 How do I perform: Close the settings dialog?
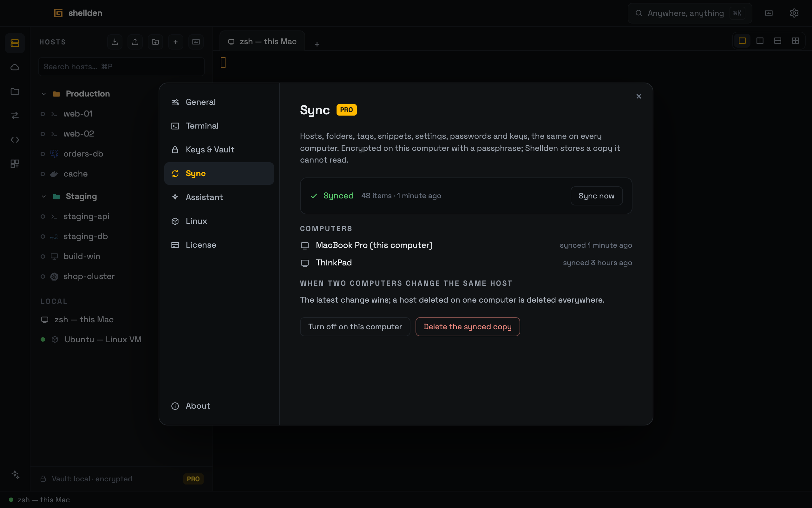tap(638, 97)
